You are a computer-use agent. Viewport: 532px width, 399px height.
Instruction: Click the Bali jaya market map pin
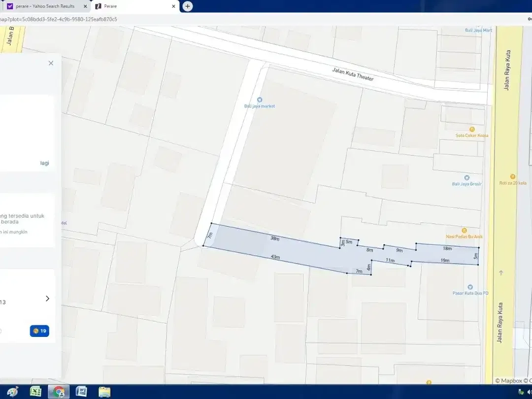click(260, 100)
